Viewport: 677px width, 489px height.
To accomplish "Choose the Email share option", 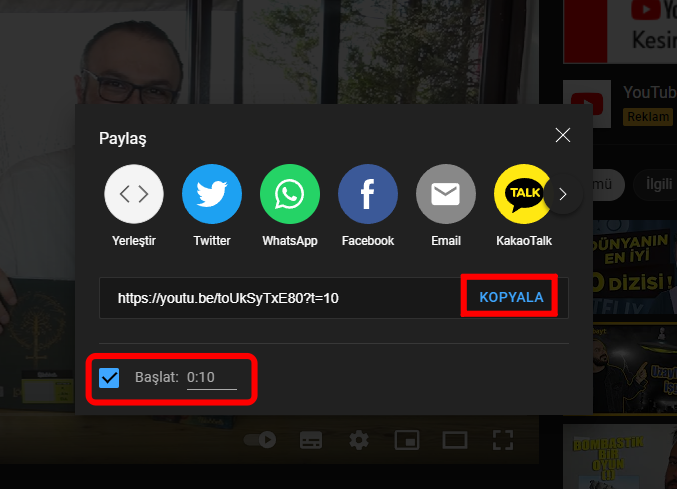I will pyautogui.click(x=445, y=194).
